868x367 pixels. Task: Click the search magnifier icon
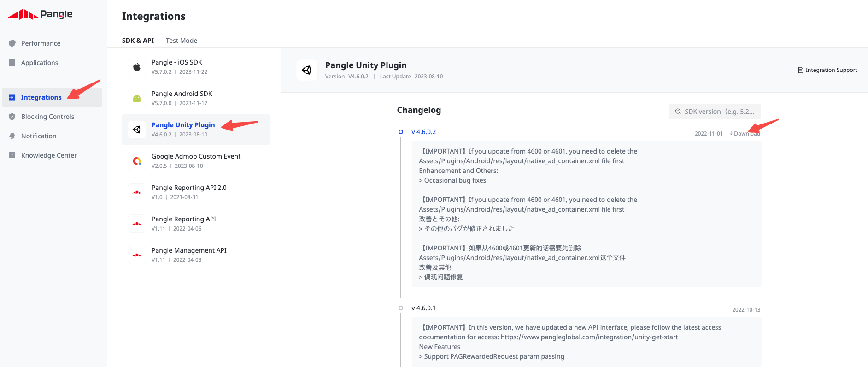(678, 112)
